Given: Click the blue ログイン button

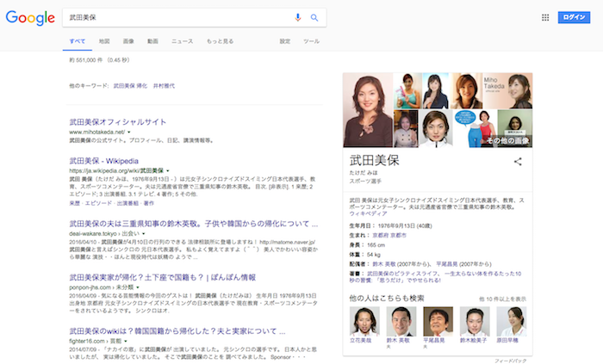Looking at the screenshot, I should (572, 17).
